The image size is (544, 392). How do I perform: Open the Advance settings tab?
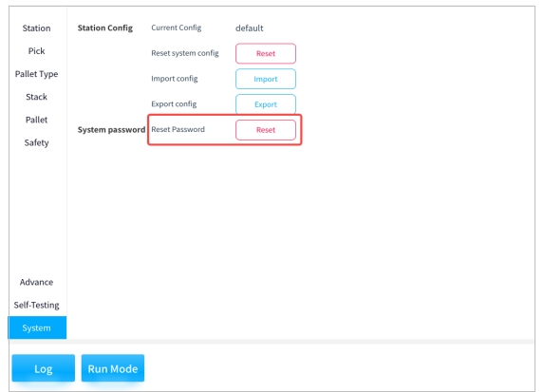point(36,282)
